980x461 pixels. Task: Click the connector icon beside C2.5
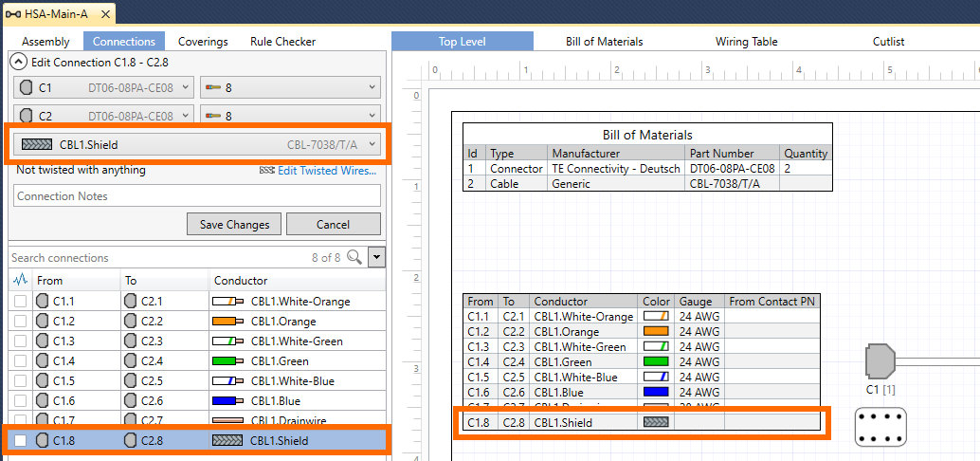[x=131, y=381]
